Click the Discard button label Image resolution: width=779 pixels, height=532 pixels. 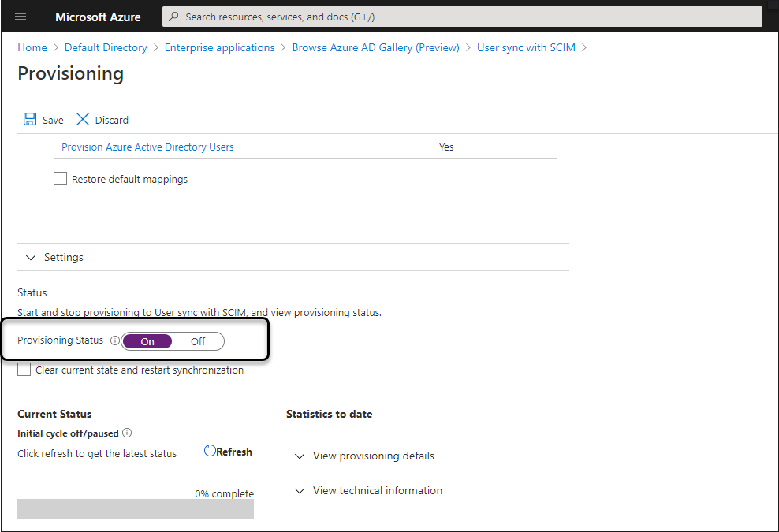click(x=112, y=121)
